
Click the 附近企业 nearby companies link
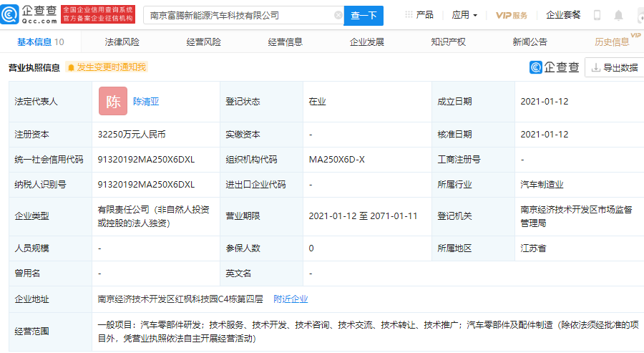click(291, 299)
